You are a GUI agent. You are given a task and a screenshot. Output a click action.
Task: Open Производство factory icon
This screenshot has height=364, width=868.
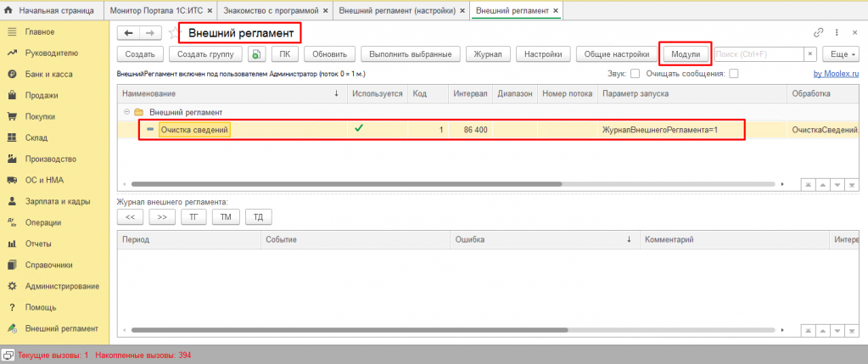pos(11,159)
